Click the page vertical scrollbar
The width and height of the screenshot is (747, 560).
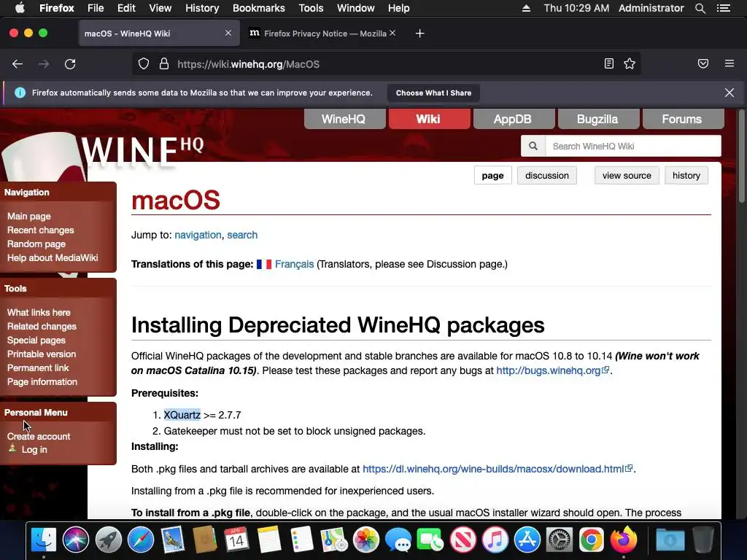pos(741,157)
